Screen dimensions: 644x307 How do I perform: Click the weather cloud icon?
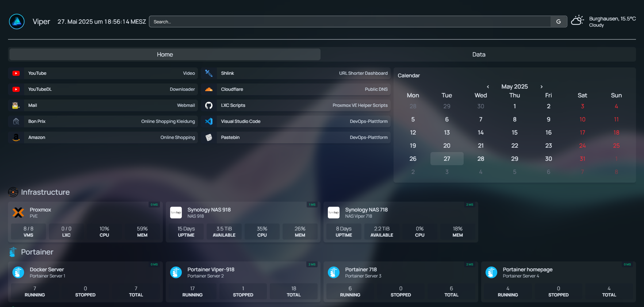coord(577,21)
